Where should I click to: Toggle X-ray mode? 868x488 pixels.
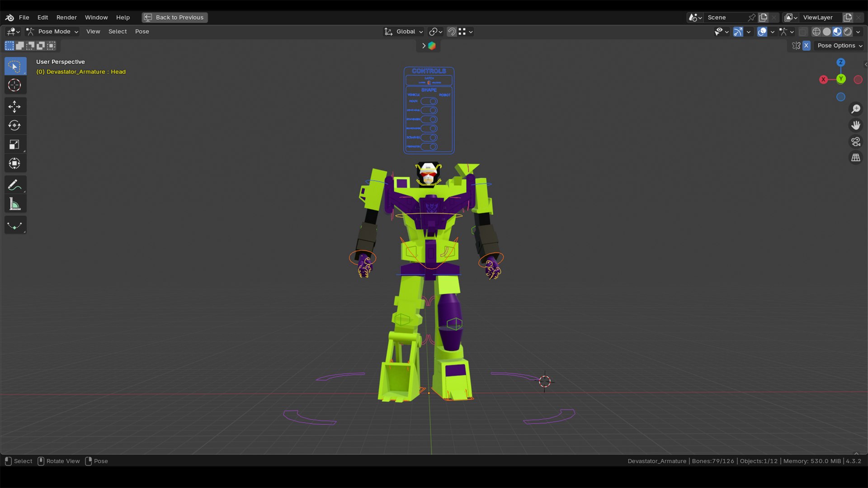[803, 32]
